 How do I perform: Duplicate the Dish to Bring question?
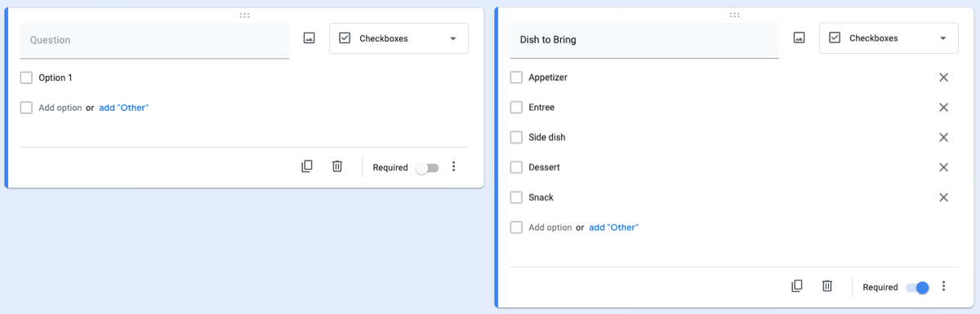pyautogui.click(x=797, y=286)
